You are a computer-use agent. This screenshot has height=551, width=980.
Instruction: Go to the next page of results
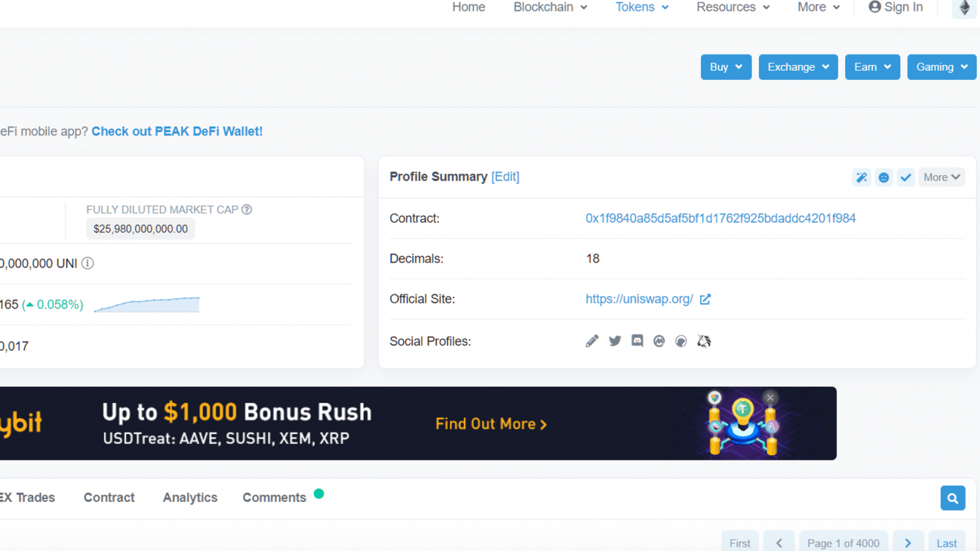908,543
